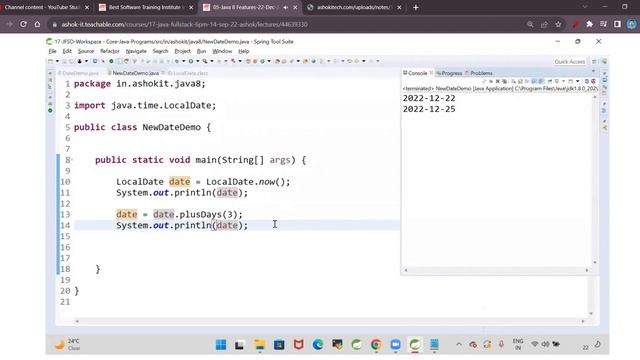Switch to the Channel content YouTube Studio browser tab
The image size is (640, 360).
click(x=42, y=7)
